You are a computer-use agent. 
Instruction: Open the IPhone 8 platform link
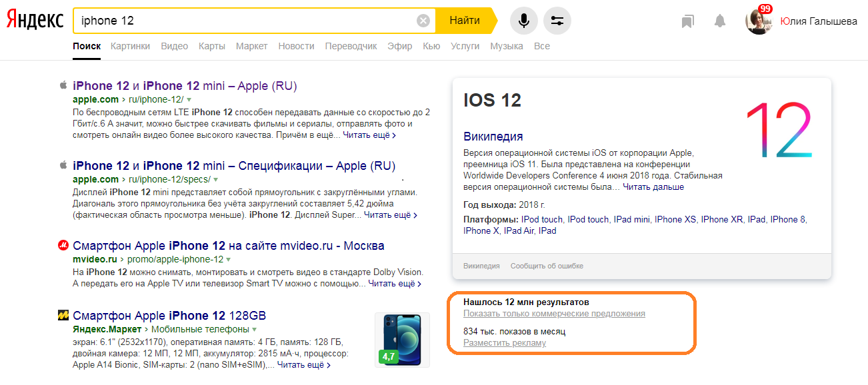tap(789, 219)
